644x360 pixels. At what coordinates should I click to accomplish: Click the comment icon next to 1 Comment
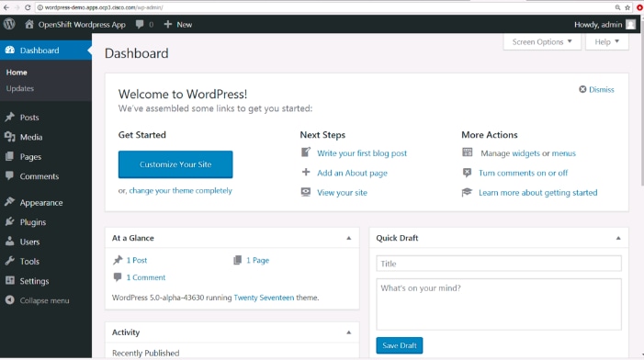coord(118,277)
